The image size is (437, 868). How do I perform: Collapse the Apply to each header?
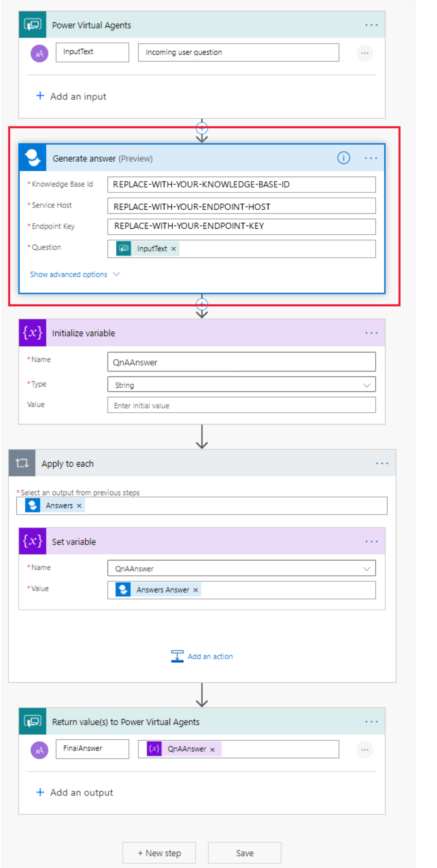pos(202,463)
